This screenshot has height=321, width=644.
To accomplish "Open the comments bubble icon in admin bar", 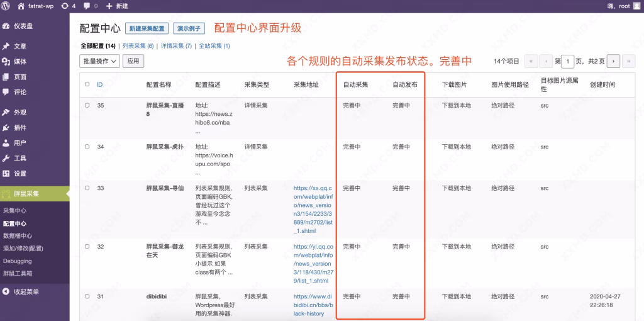I will pyautogui.click(x=87, y=6).
